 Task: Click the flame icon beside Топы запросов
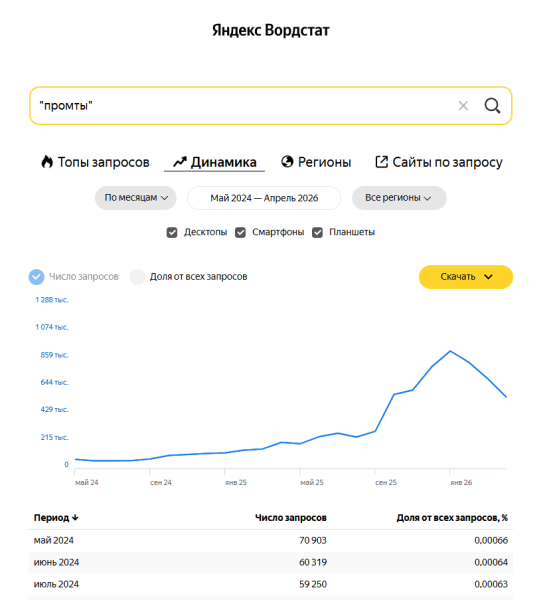pos(47,162)
